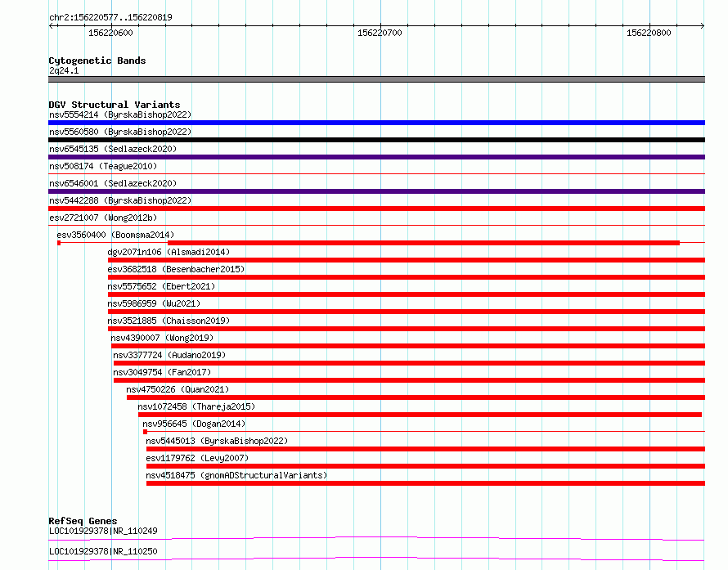The height and width of the screenshot is (570, 728).
Task: Click the nsv5442288 (ByrskaBishop2022) label
Action: [x=120, y=200]
